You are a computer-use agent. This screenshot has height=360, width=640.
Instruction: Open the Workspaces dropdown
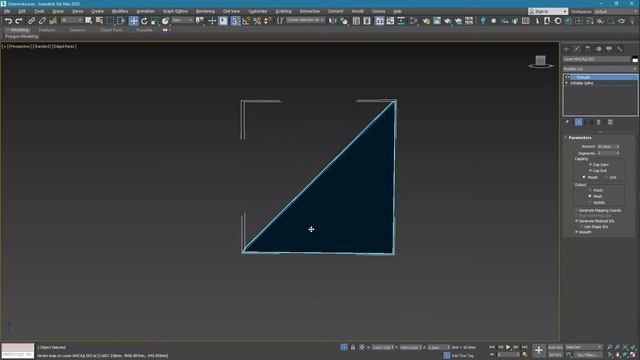(x=616, y=11)
